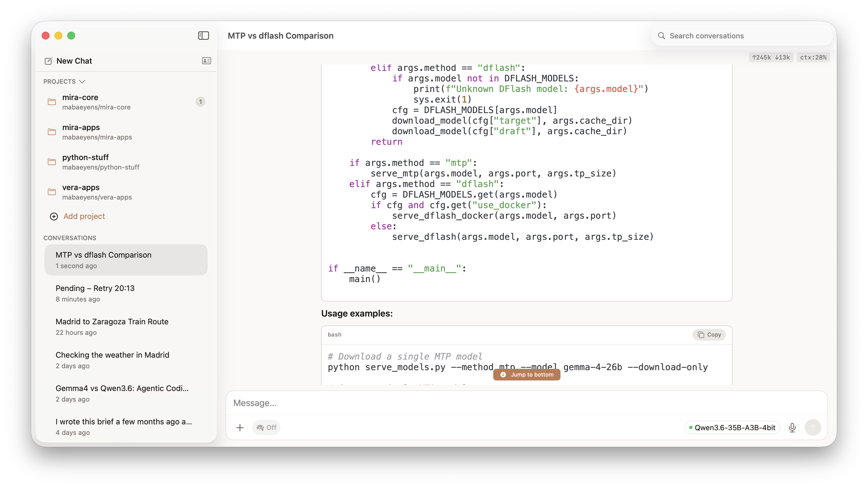The height and width of the screenshot is (488, 868).
Task: Open the contact card icon beside New Chat
Action: 206,61
